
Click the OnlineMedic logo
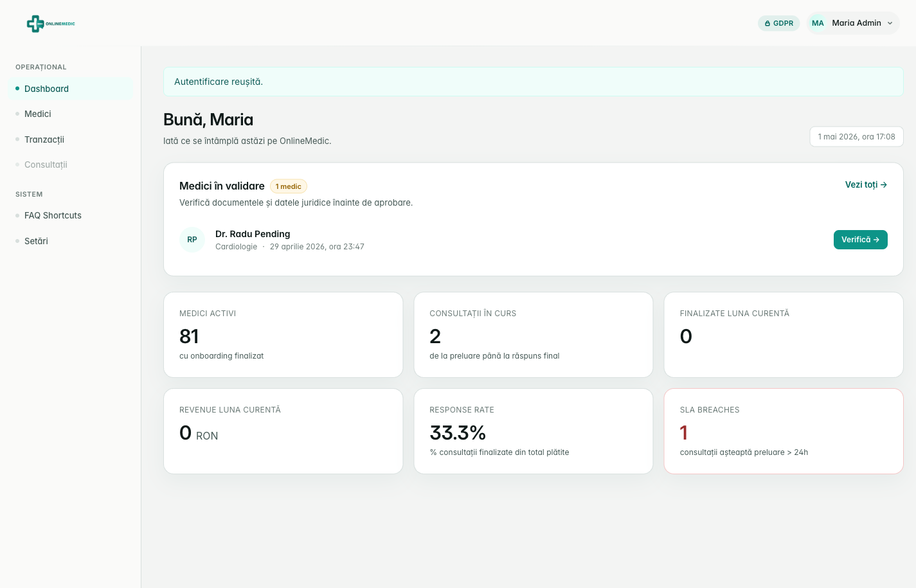[x=51, y=24]
